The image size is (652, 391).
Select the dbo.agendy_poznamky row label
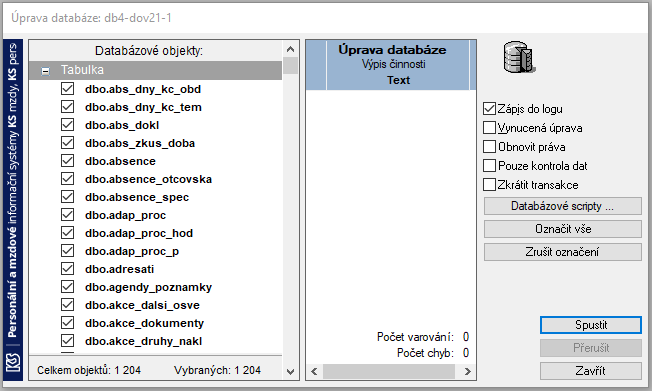tap(148, 287)
